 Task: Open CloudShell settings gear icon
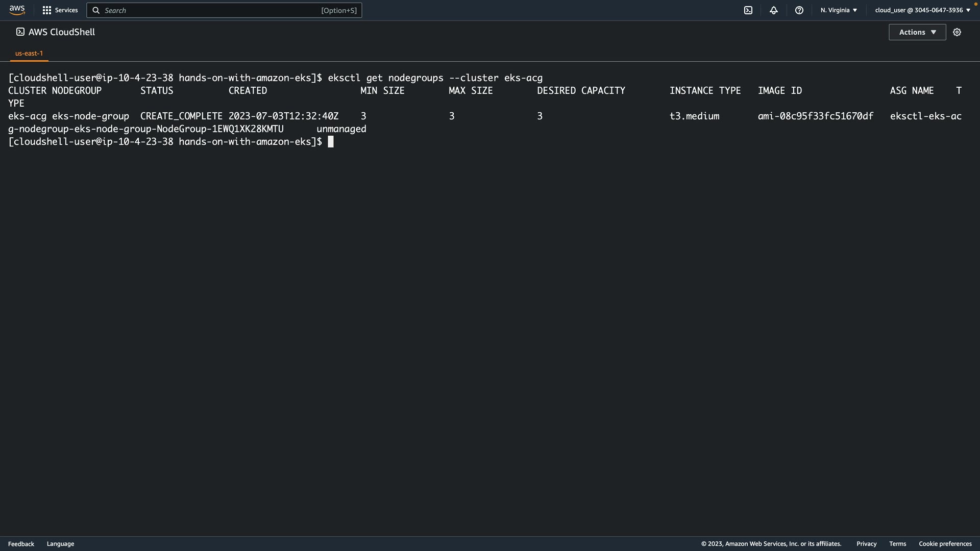(x=957, y=32)
